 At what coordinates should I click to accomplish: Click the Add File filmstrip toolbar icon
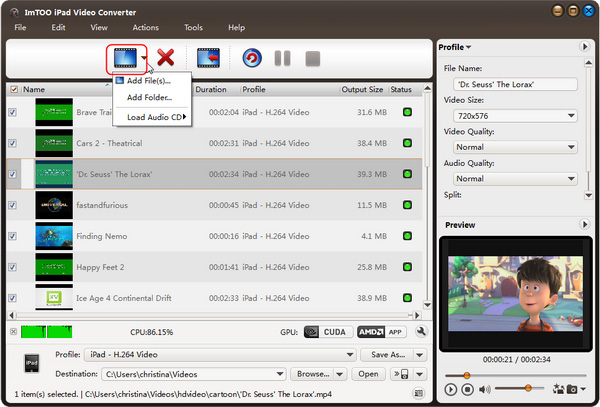pyautogui.click(x=125, y=59)
